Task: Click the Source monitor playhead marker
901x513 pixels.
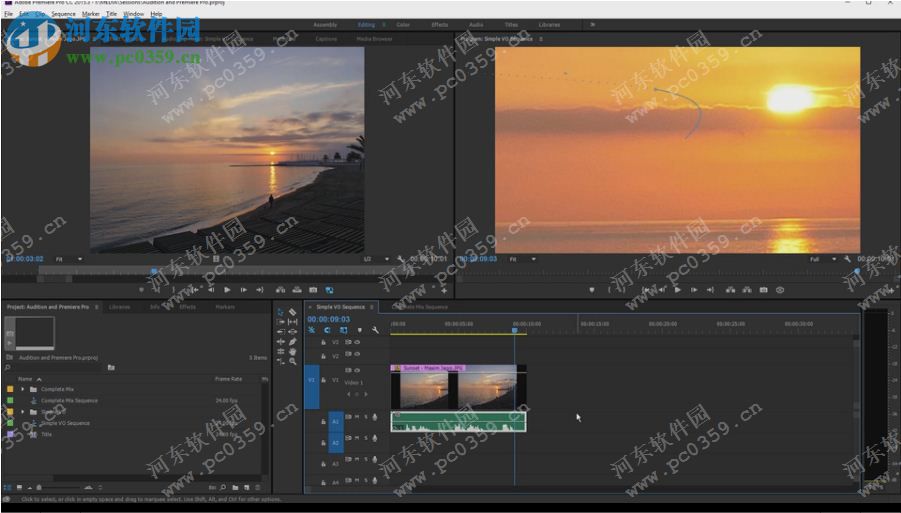Action: (x=154, y=271)
